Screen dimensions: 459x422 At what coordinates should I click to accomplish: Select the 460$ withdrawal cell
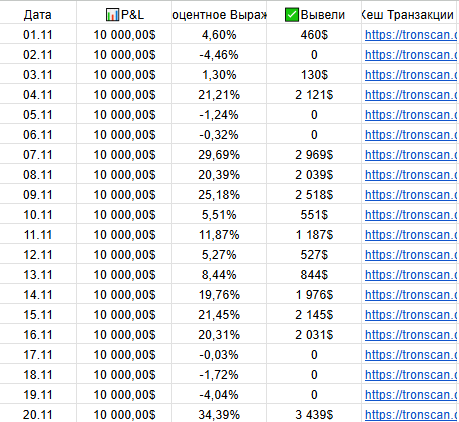pyautogui.click(x=314, y=34)
